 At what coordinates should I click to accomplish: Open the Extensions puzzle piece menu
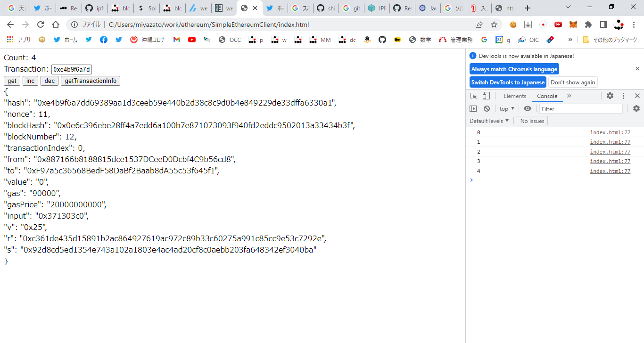tap(588, 24)
